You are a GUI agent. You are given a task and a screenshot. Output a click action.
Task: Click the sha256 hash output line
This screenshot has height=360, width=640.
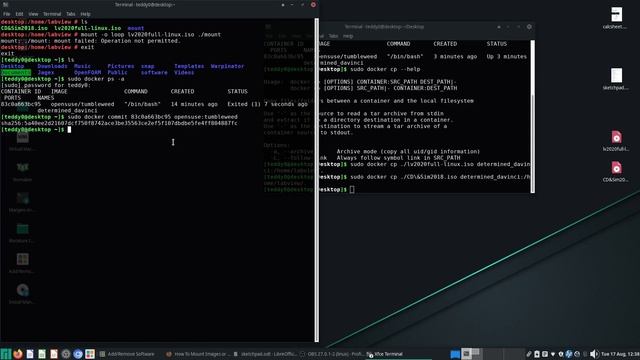pyautogui.click(x=119, y=123)
